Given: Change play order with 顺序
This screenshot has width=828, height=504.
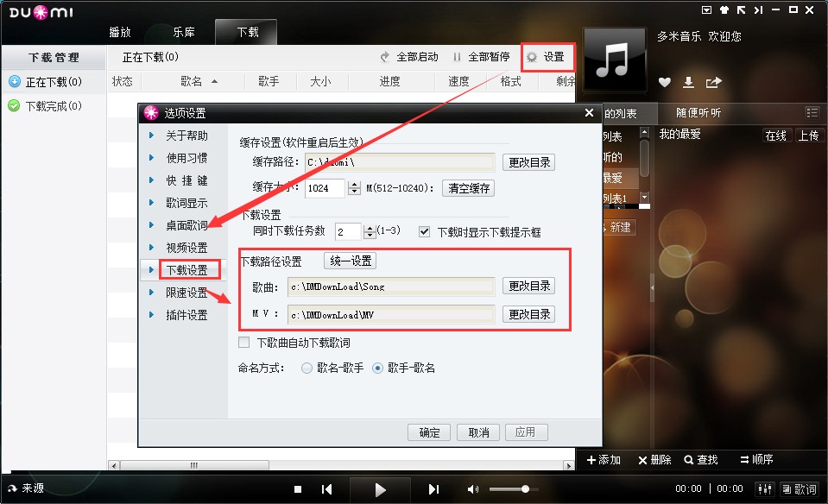Looking at the screenshot, I should (756, 460).
